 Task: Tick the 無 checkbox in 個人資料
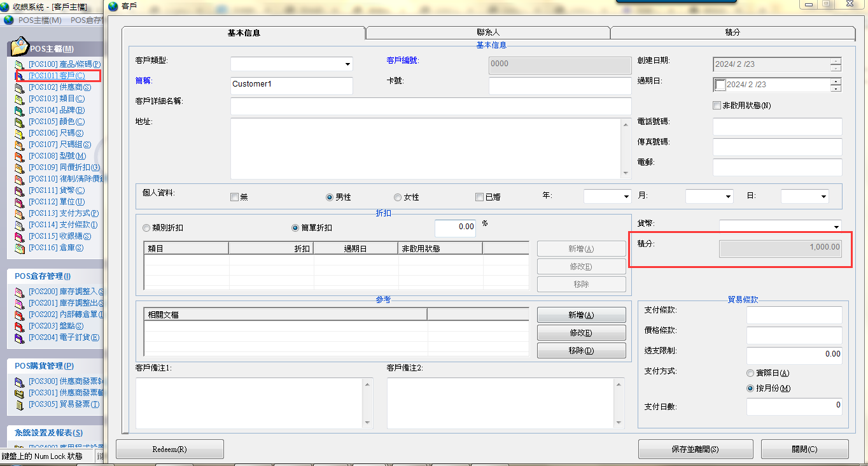(x=234, y=197)
